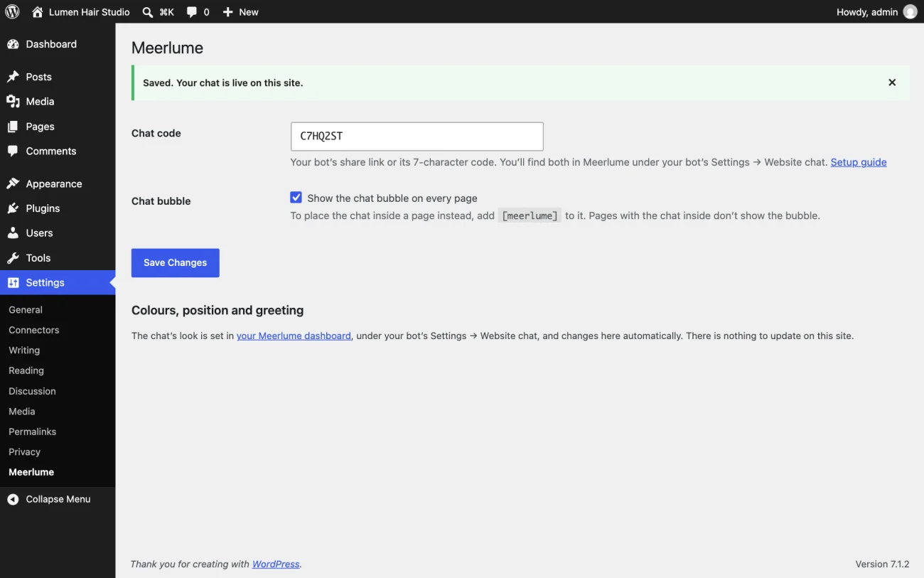Click the Appearance paintbrush icon
The height and width of the screenshot is (578, 924).
pyautogui.click(x=13, y=183)
